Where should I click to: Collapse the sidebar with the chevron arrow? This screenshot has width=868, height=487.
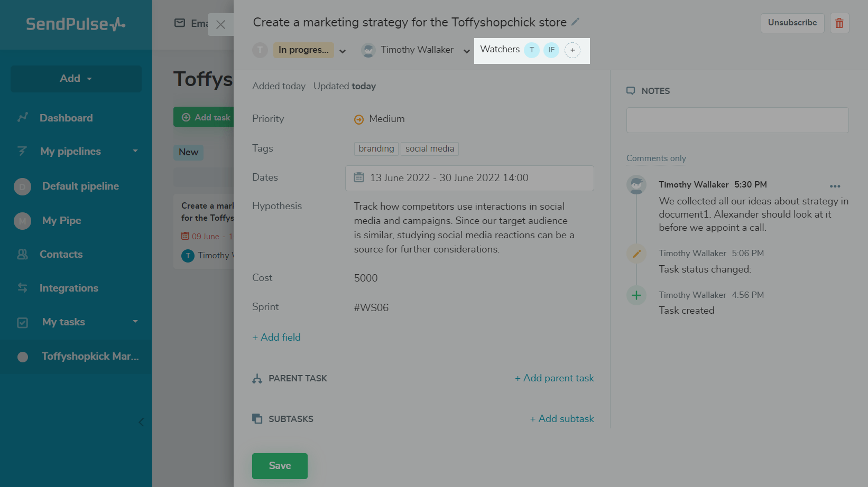coord(141,422)
